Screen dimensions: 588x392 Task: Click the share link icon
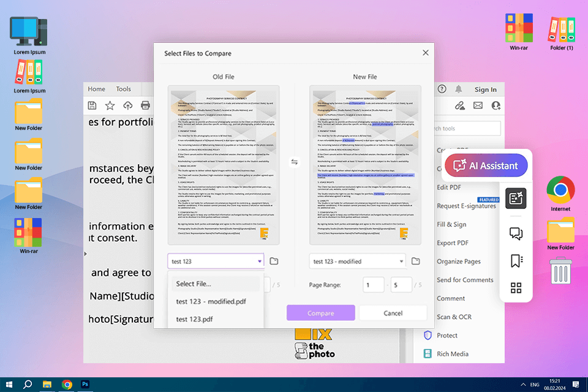[460, 106]
